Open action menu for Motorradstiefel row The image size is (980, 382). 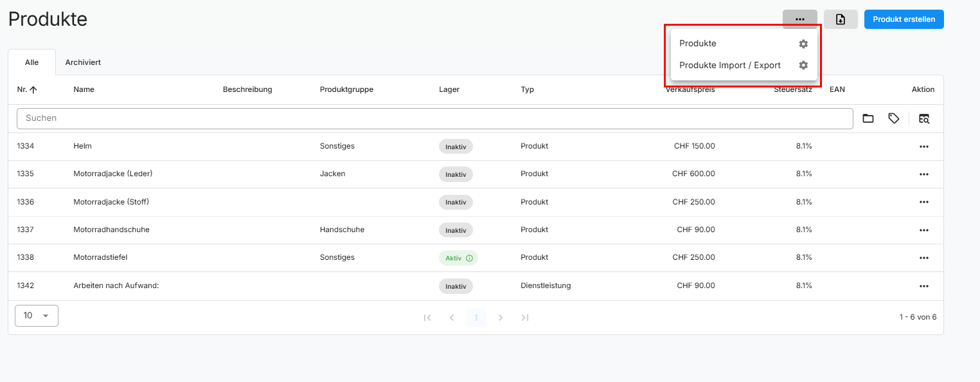923,258
